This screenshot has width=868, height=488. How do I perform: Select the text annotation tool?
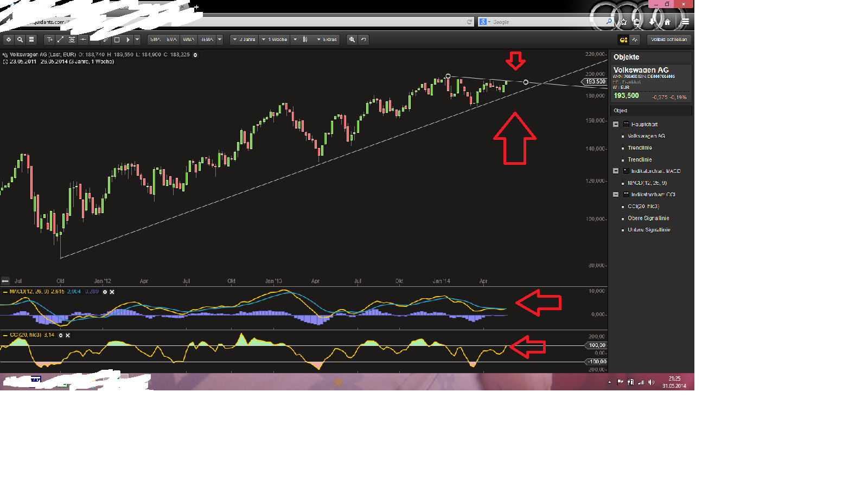click(50, 40)
